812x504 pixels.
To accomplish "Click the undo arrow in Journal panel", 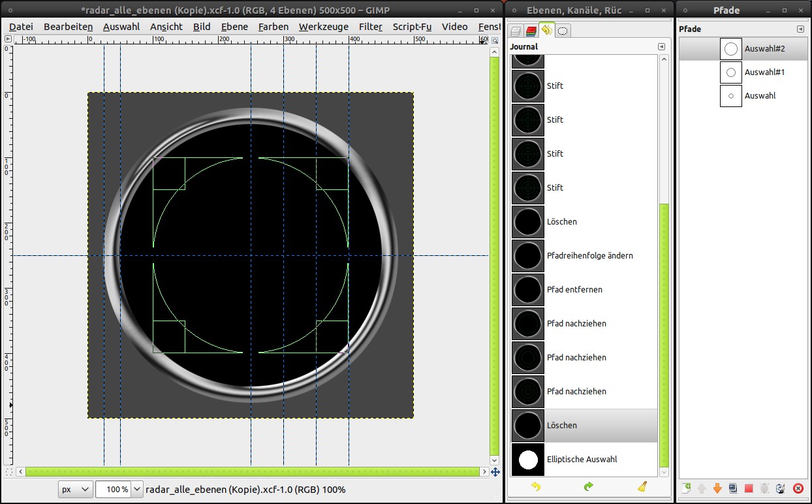I will pos(536,486).
